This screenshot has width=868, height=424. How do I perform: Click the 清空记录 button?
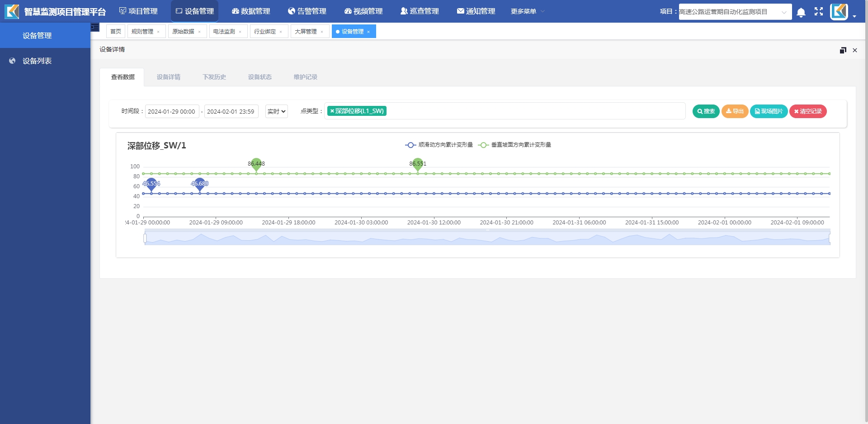click(x=808, y=111)
